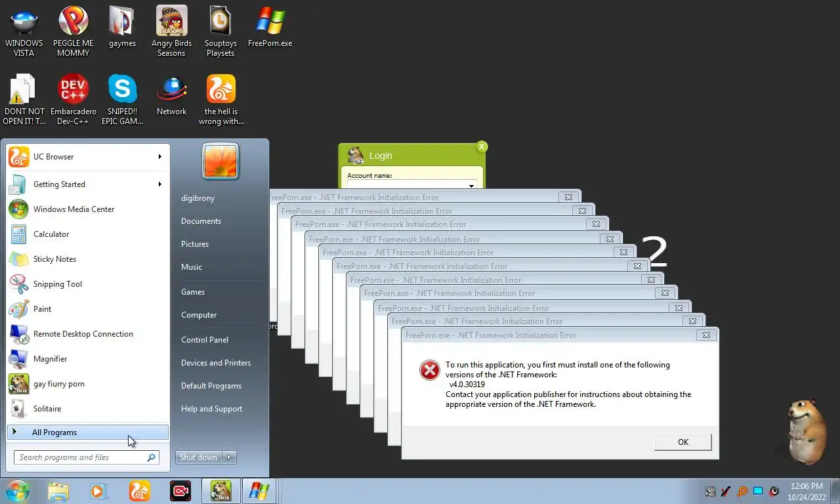Click the taskbar clock showing 12:06 PM
840x504 pixels.
coord(805,492)
